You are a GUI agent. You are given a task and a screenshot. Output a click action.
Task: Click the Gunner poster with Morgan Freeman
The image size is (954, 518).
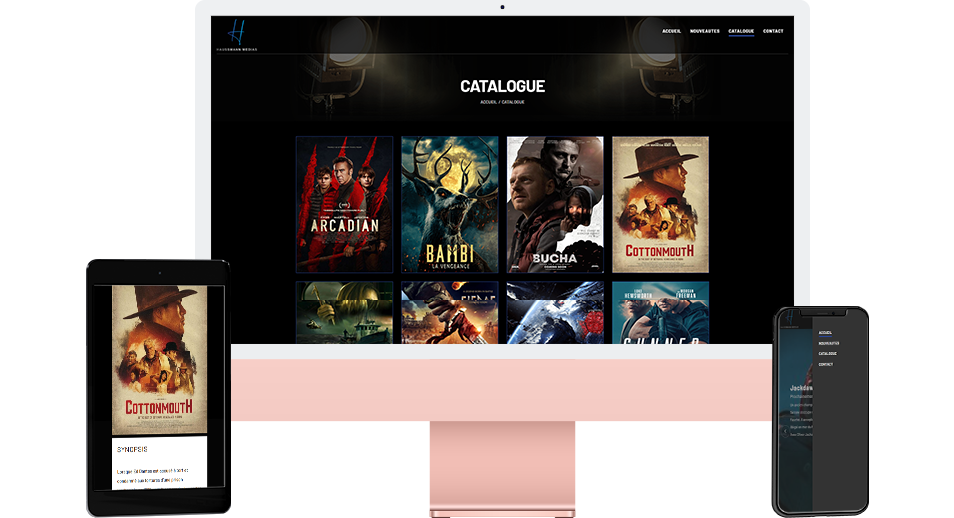660,312
